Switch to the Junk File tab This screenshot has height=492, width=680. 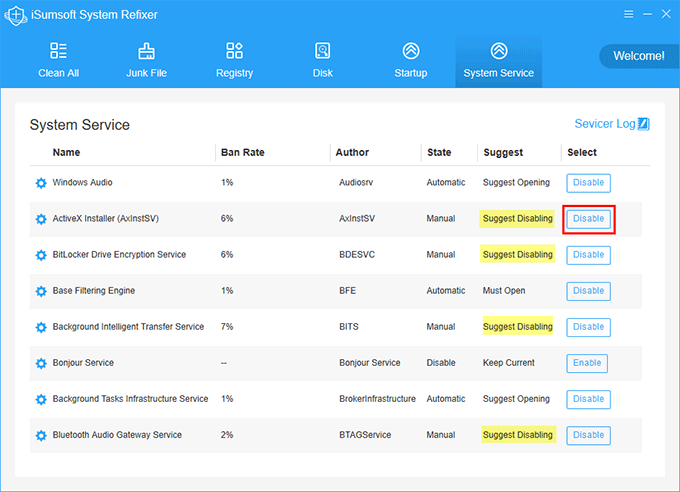click(147, 61)
